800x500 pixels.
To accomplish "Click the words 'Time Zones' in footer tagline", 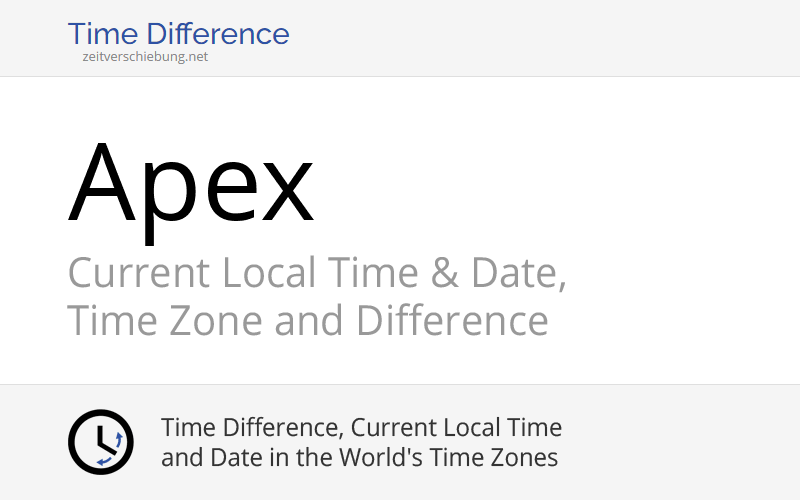I will (x=493, y=457).
